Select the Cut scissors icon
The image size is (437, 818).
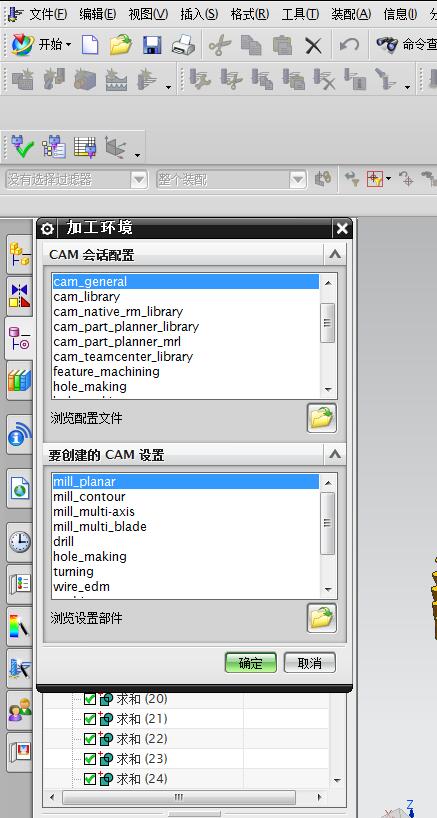click(x=220, y=45)
